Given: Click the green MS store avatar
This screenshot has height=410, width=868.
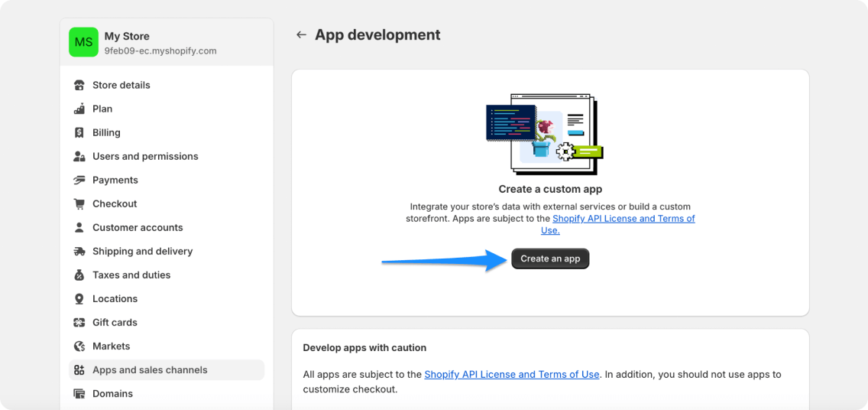Looking at the screenshot, I should [83, 42].
